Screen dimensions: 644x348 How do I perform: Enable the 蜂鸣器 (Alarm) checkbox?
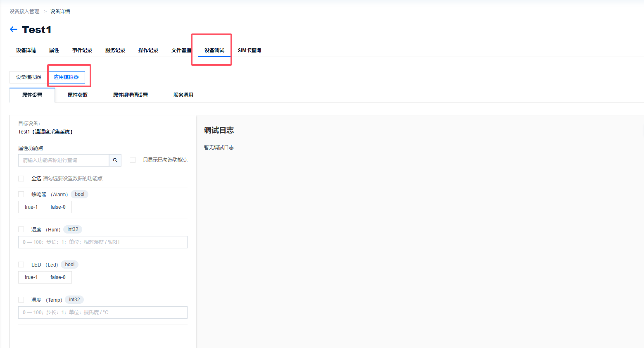point(21,194)
